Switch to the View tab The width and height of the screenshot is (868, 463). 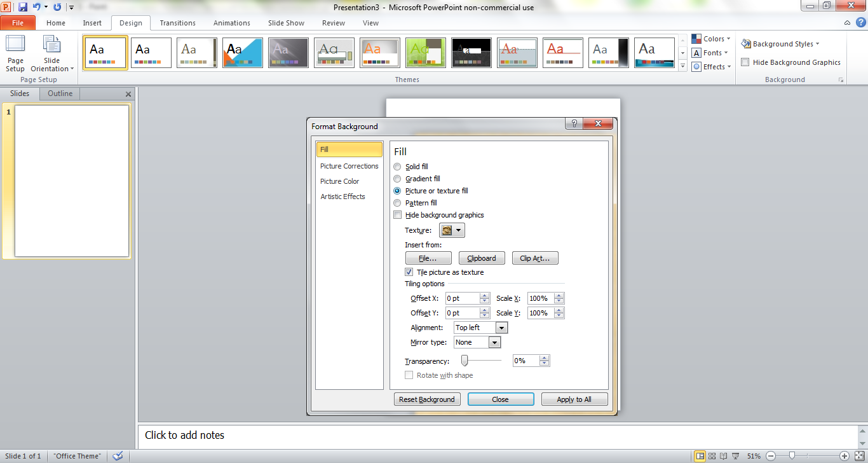[x=370, y=23]
